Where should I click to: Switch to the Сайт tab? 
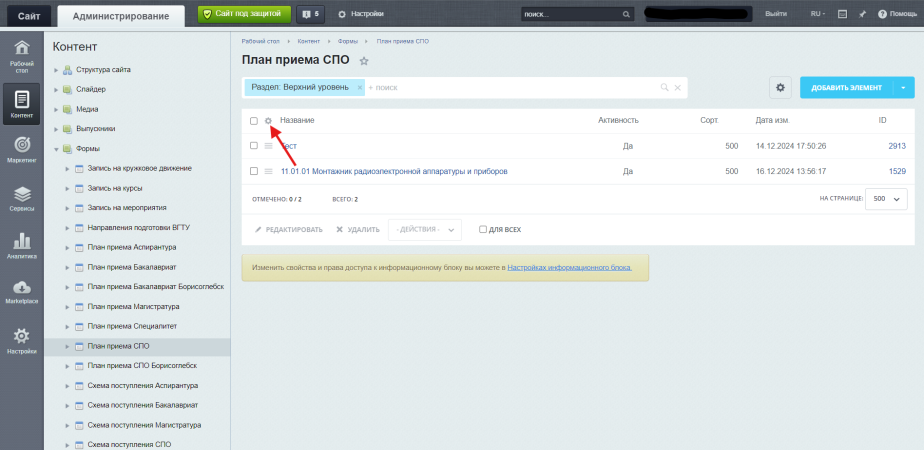click(27, 14)
